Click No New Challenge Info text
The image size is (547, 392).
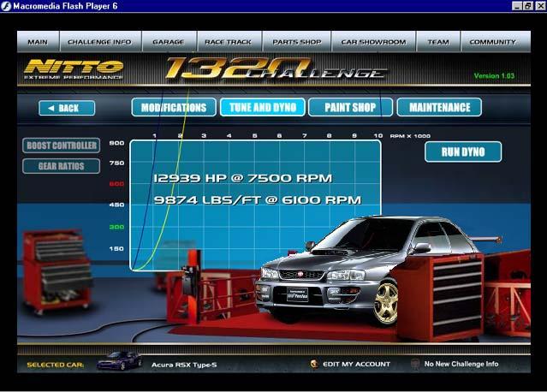[x=461, y=364]
